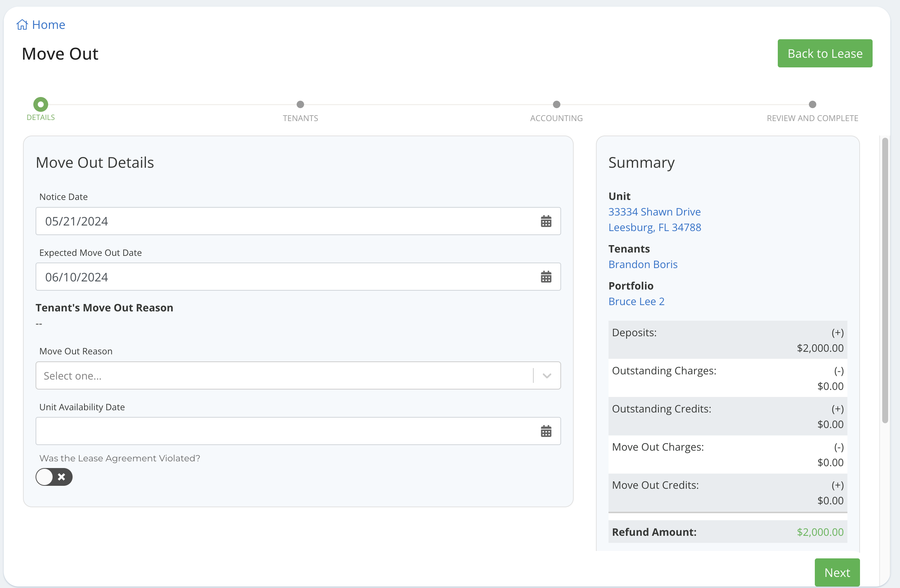Toggle the Lease Agreement Violated switch
The width and height of the screenshot is (900, 588).
click(54, 477)
